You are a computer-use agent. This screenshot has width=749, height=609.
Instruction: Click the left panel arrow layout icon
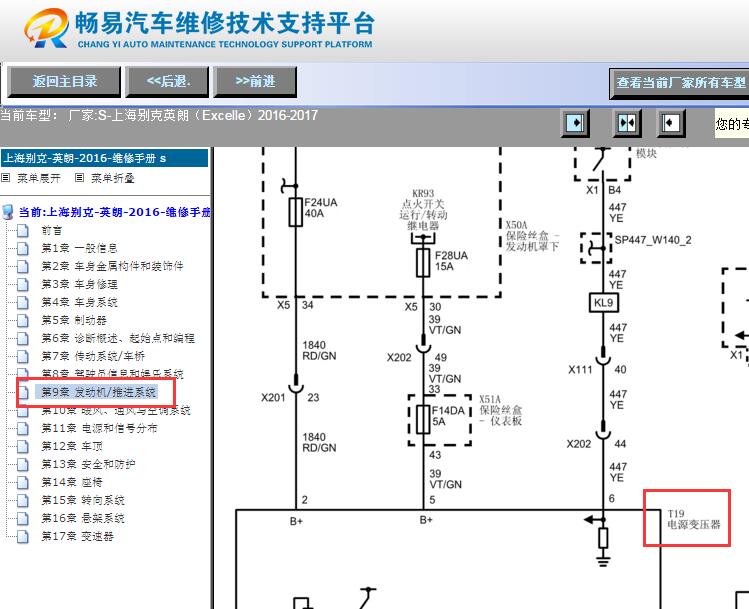pos(575,123)
